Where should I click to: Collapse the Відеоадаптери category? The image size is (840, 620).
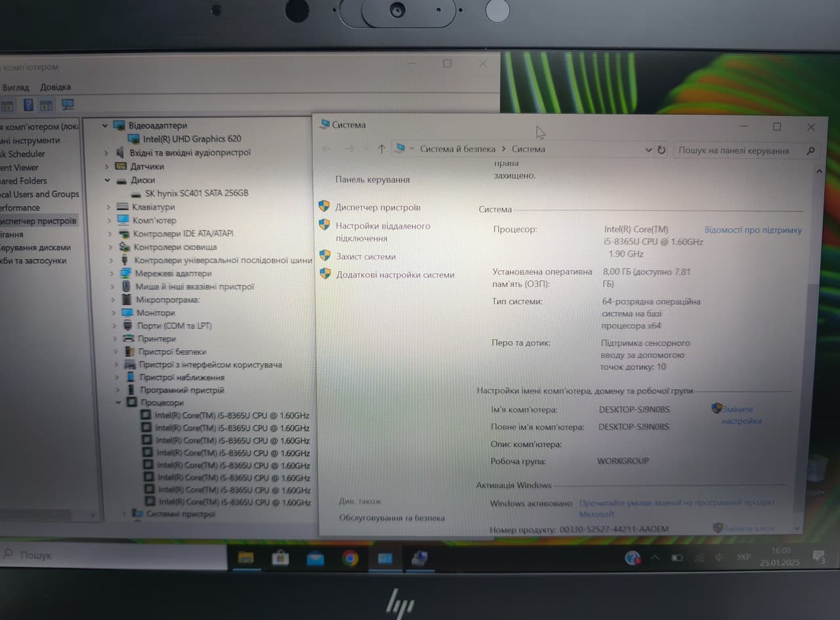point(105,125)
